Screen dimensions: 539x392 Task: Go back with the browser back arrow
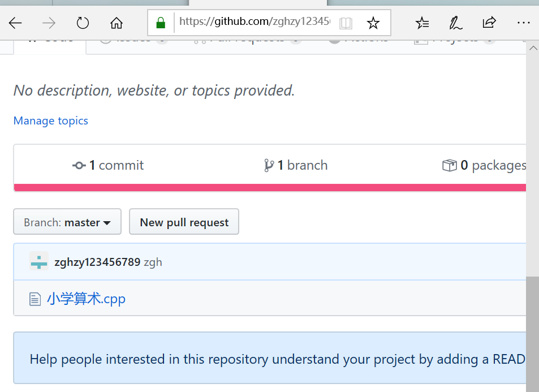15,23
